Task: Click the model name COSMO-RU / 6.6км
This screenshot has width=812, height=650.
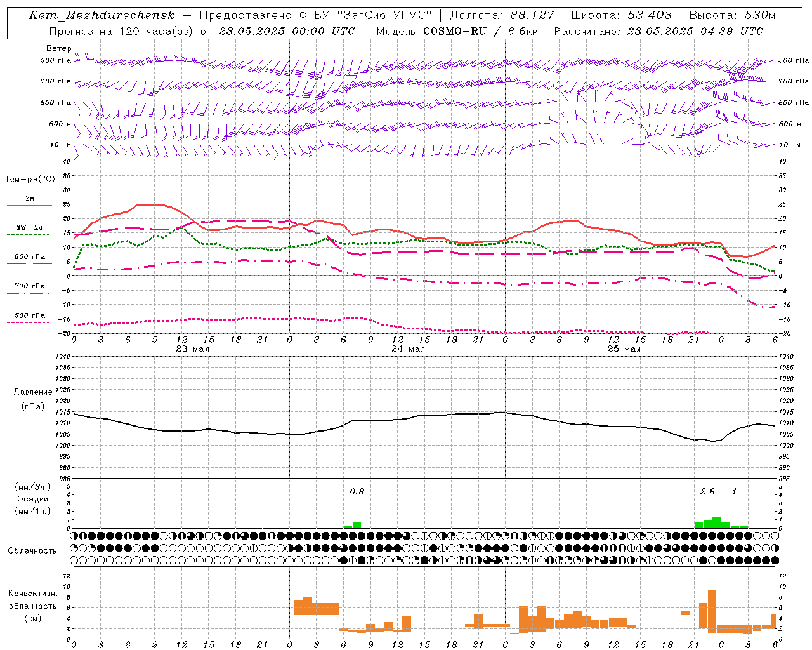Action: 480,31
